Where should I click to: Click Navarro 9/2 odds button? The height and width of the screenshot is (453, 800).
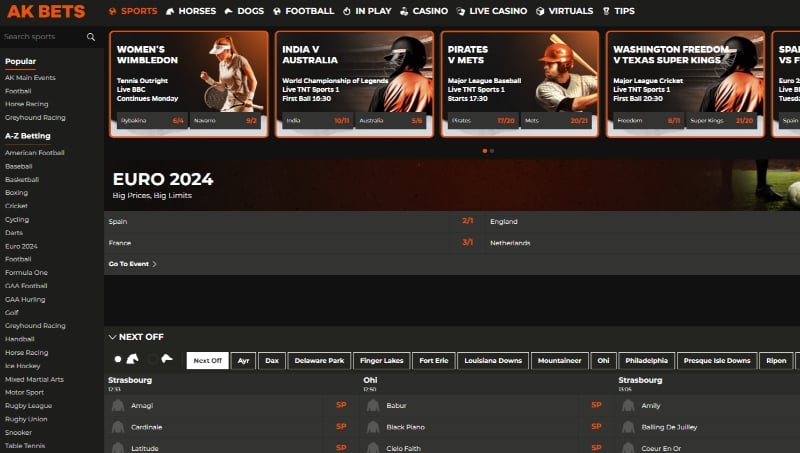click(225, 121)
